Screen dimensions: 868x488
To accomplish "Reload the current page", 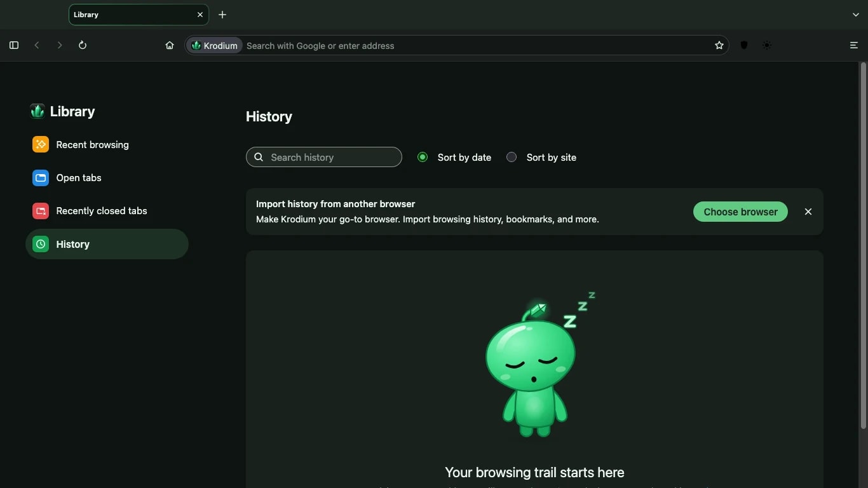I will (x=83, y=45).
